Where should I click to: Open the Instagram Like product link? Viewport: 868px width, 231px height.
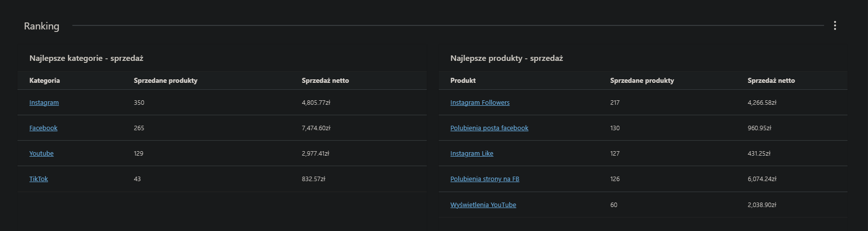coord(472,153)
